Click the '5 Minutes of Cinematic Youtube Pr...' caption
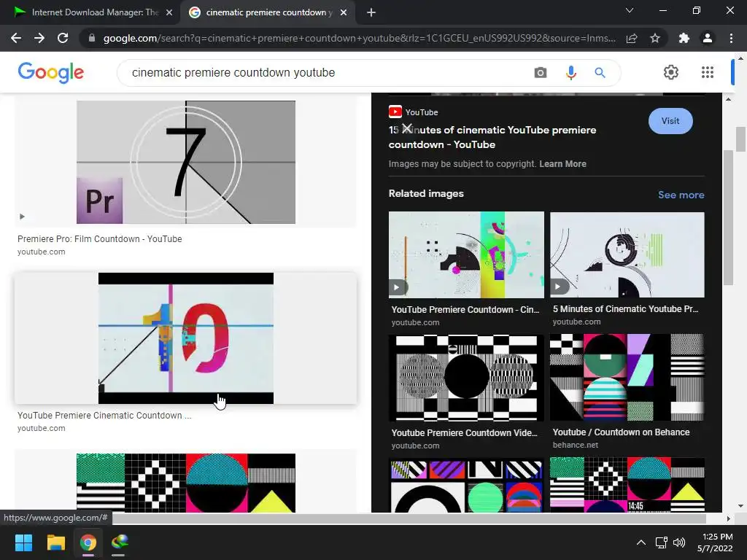This screenshot has height=560, width=747. tap(625, 309)
